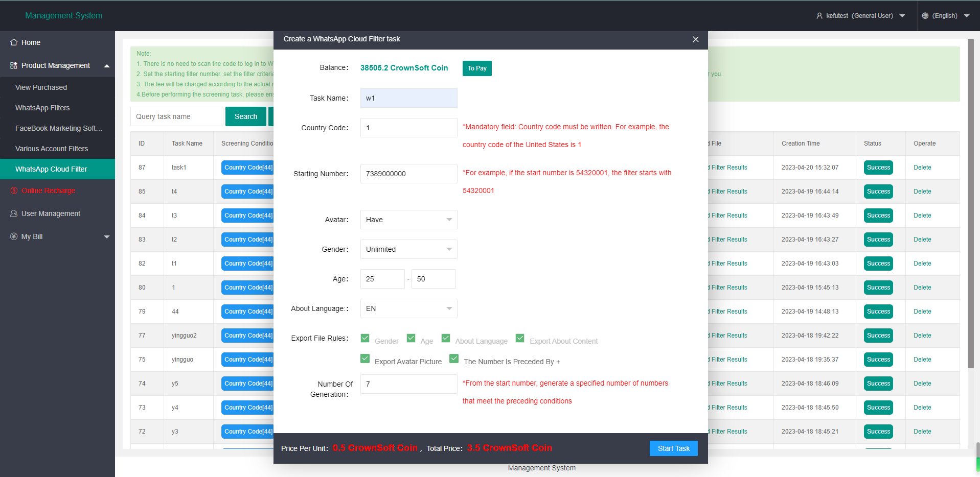Toggle The Number Is Preceded By + checkbox
This screenshot has width=980, height=477.
(454, 359)
